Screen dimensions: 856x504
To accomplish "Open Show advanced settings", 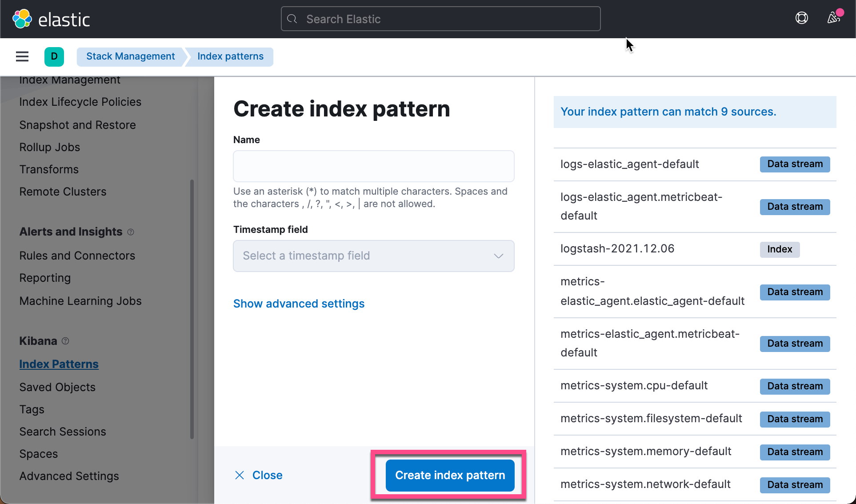I will click(299, 304).
